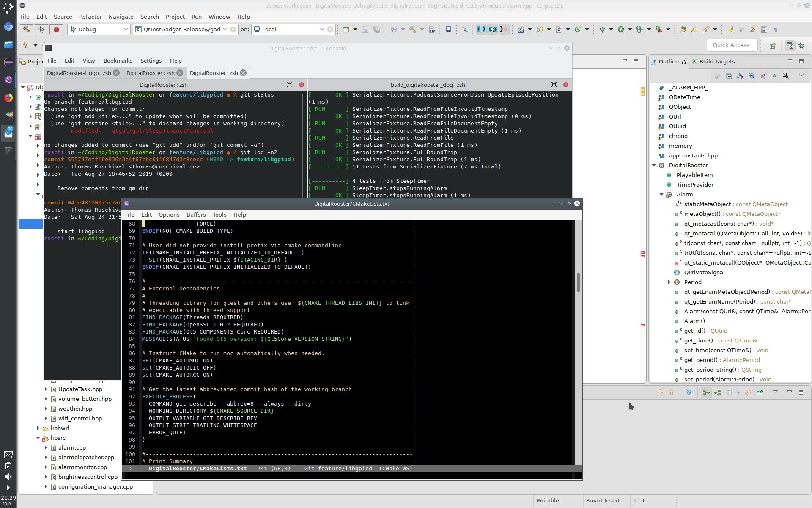Toggle Sort alphabetically in Outline
This screenshot has height=508, width=812.
click(740, 76)
